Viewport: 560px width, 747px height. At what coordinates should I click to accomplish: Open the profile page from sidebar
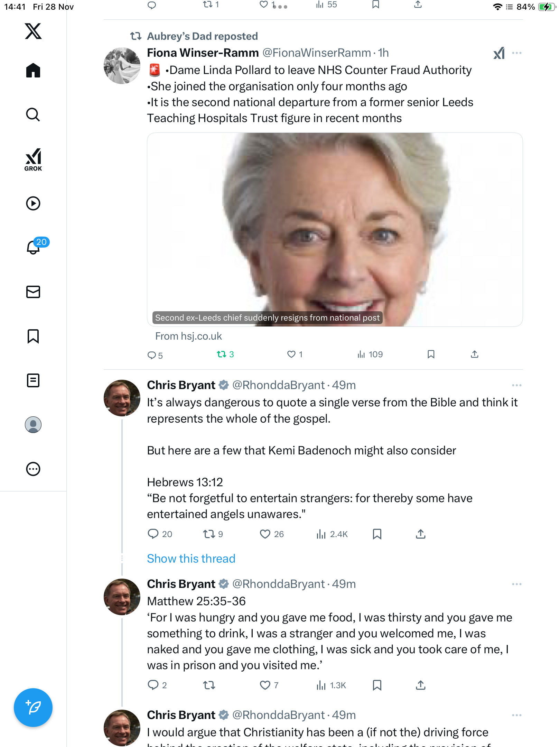click(33, 425)
